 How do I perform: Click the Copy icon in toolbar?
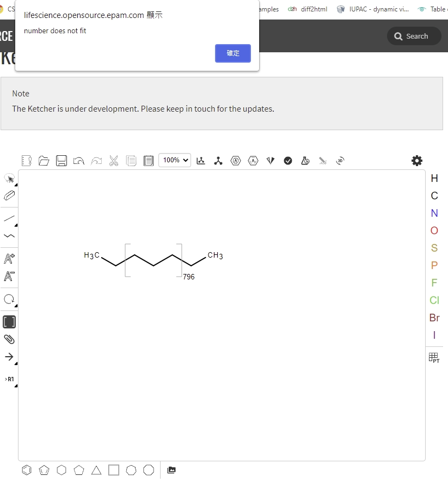[131, 161]
